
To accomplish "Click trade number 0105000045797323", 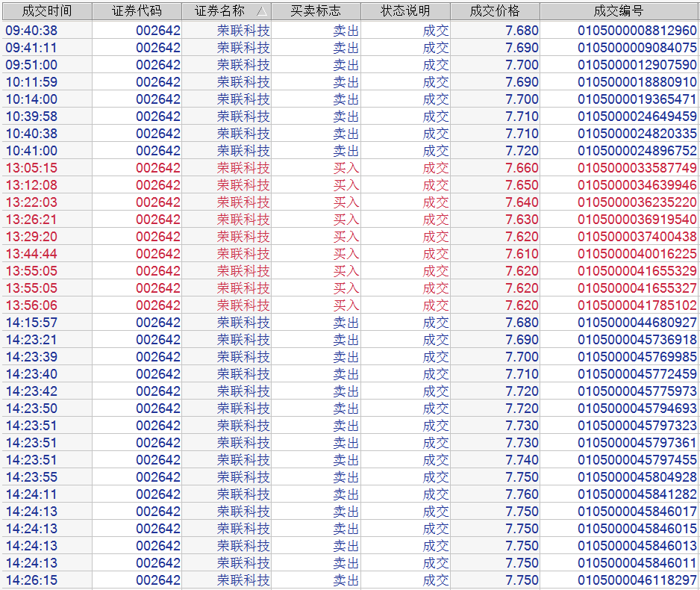I will tap(637, 426).
